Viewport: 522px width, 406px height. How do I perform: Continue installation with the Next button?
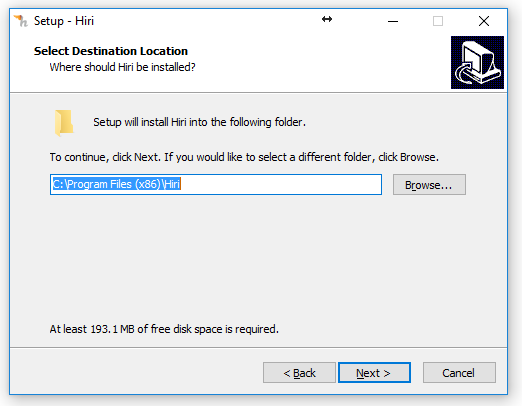[x=374, y=373]
